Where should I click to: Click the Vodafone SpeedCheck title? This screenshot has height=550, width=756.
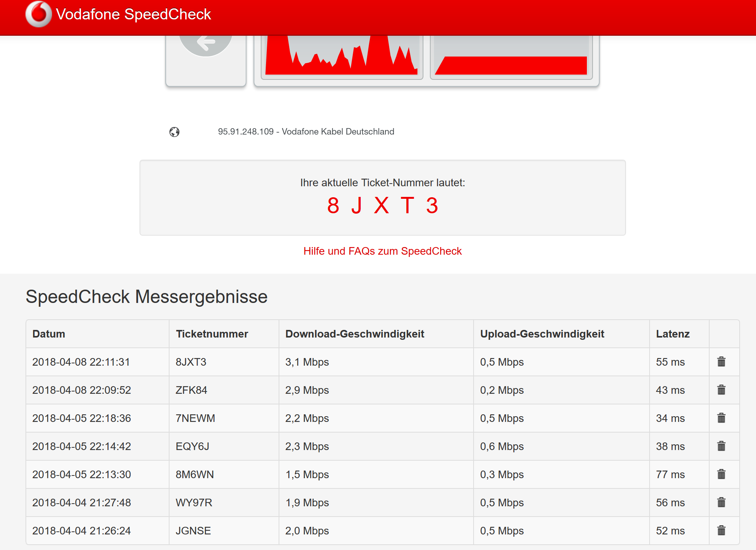tap(133, 14)
